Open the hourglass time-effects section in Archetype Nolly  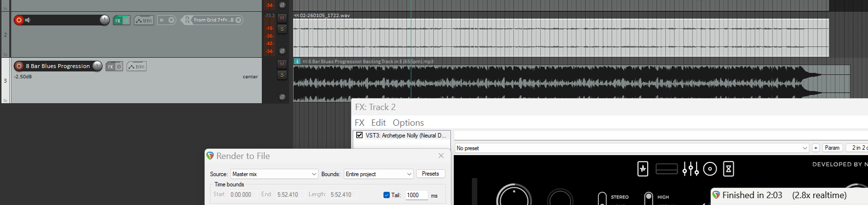click(x=728, y=169)
